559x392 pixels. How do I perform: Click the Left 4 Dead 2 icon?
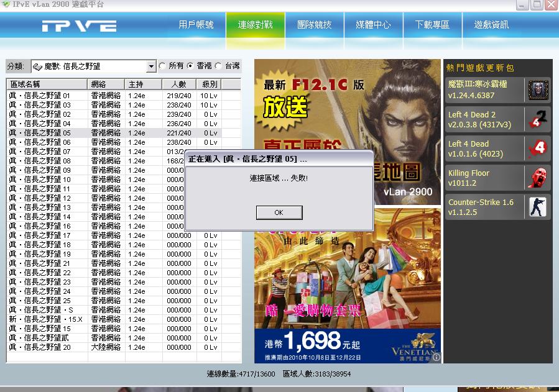click(538, 119)
